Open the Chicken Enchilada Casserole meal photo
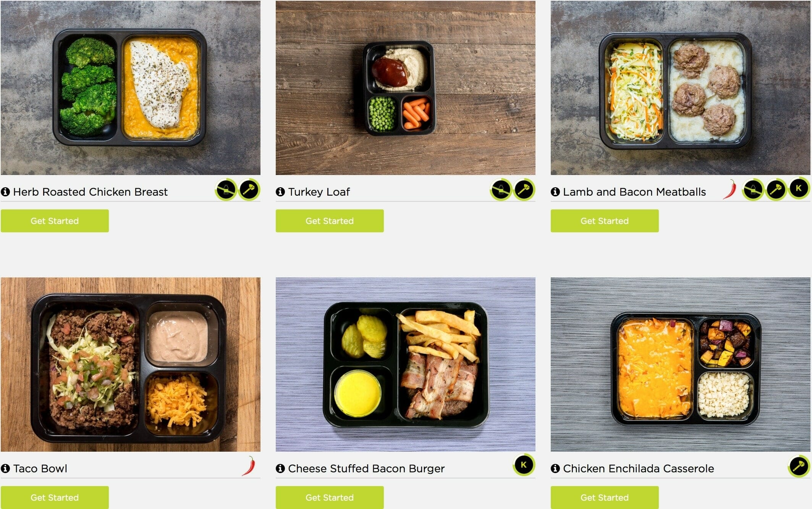 pos(681,365)
